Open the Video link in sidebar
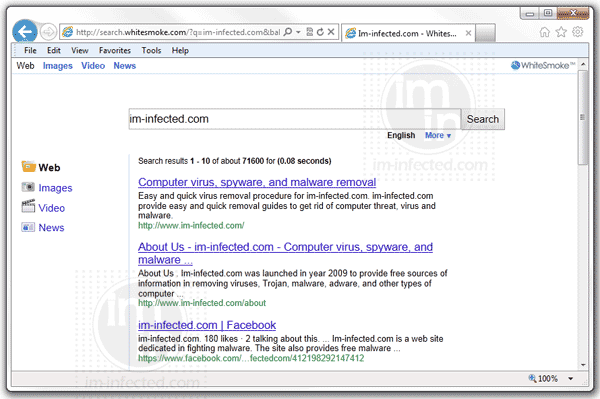This screenshot has height=399, width=600. (x=52, y=208)
